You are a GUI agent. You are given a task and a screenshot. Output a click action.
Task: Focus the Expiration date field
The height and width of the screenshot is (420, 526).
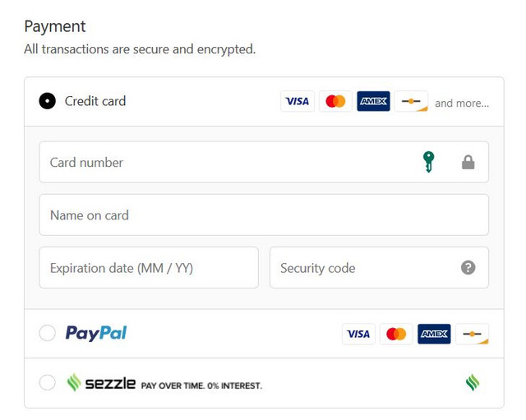click(x=149, y=268)
